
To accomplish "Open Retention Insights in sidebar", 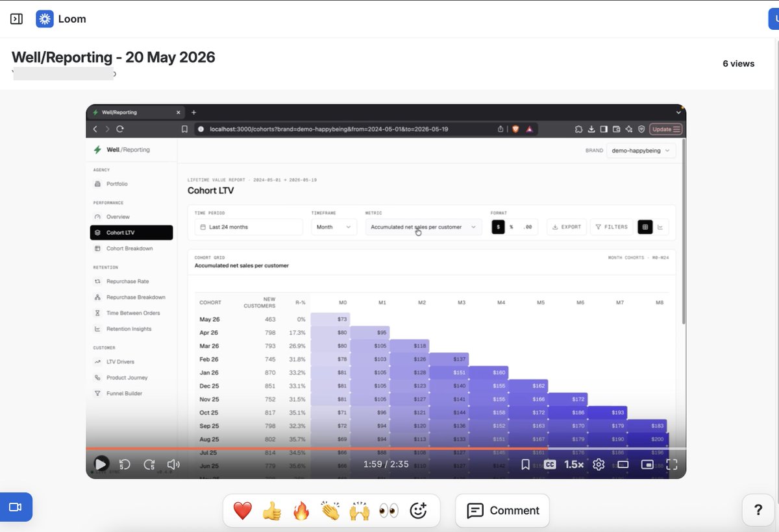I will pyautogui.click(x=132, y=329).
